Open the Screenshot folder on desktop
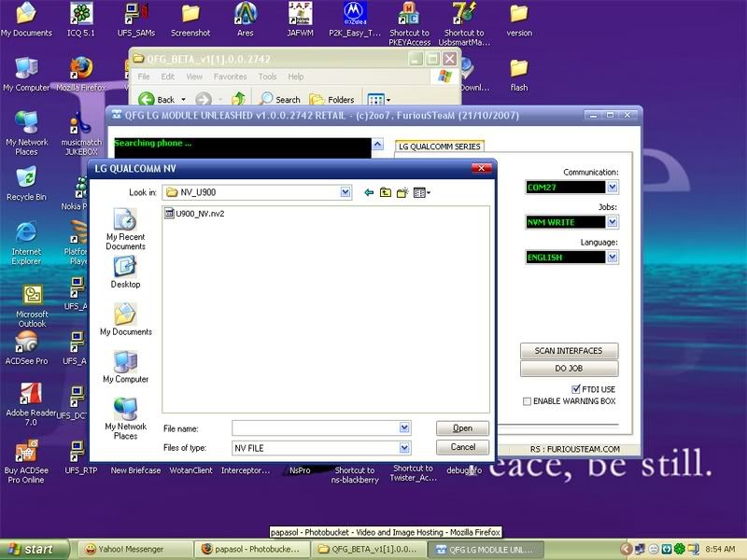 point(190,20)
